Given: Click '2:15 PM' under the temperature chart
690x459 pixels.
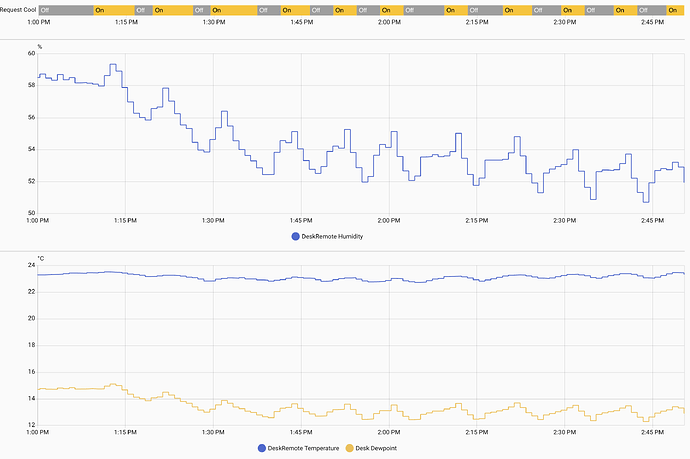Looking at the screenshot, I should coord(477,432).
